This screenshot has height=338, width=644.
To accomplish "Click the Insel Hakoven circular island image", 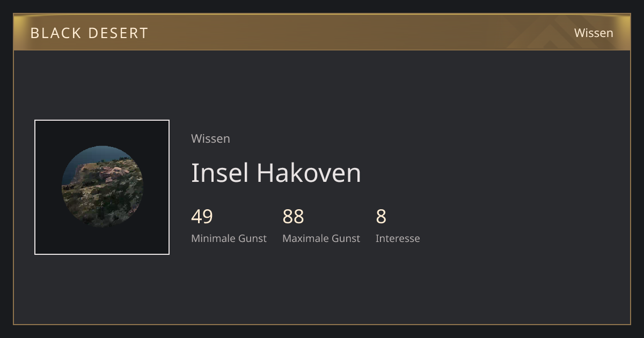I will (x=102, y=187).
